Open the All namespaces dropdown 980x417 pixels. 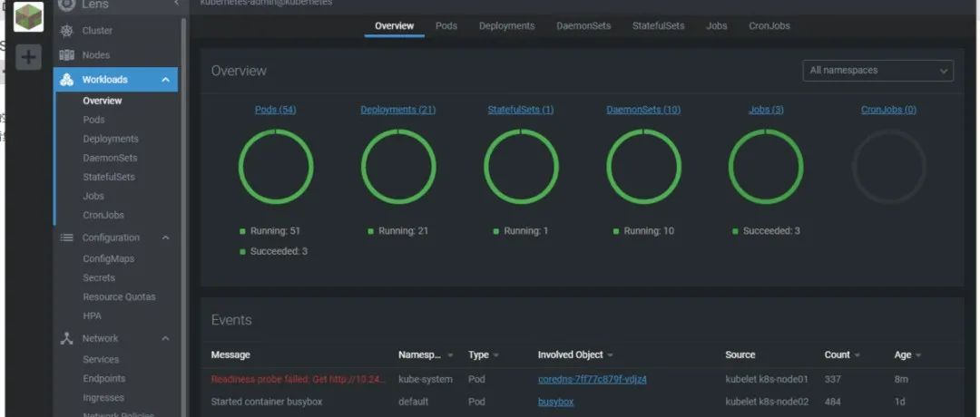coord(878,71)
